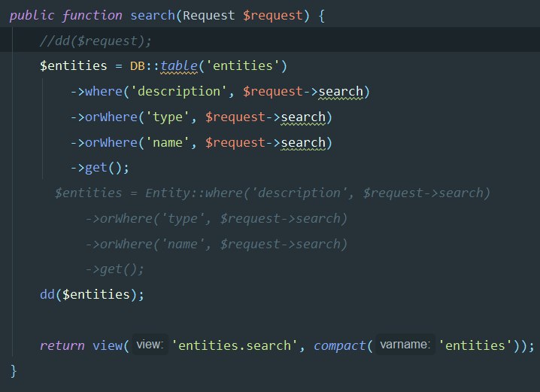The width and height of the screenshot is (540, 392).
Task: Click the closing brace of the function
Action: [14, 371]
